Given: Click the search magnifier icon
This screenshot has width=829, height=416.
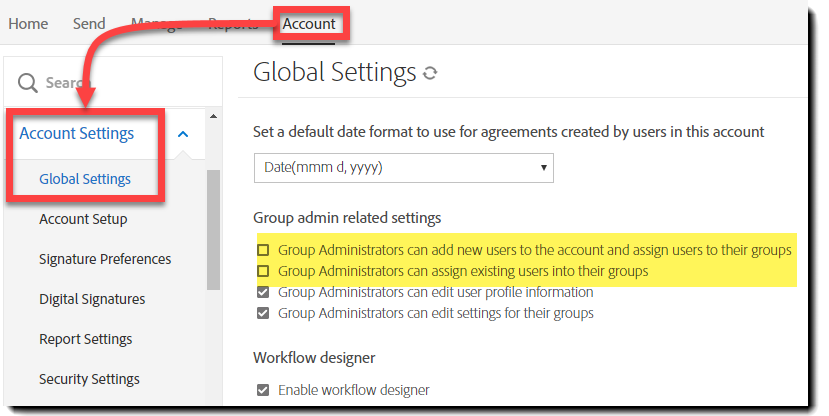Looking at the screenshot, I should [27, 83].
